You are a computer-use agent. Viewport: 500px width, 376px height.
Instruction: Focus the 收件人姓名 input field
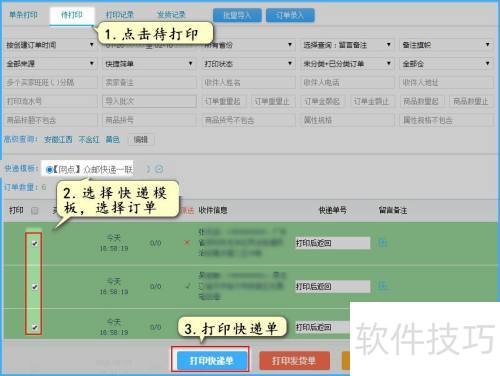click(249, 82)
